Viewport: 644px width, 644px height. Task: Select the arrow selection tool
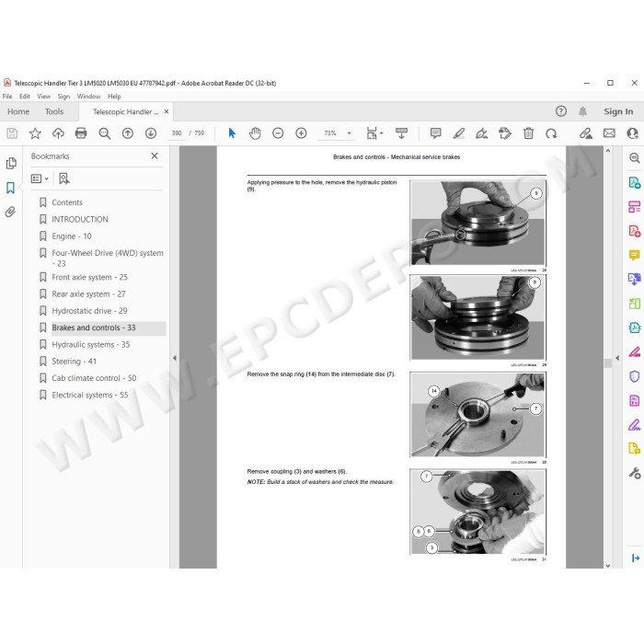[232, 133]
